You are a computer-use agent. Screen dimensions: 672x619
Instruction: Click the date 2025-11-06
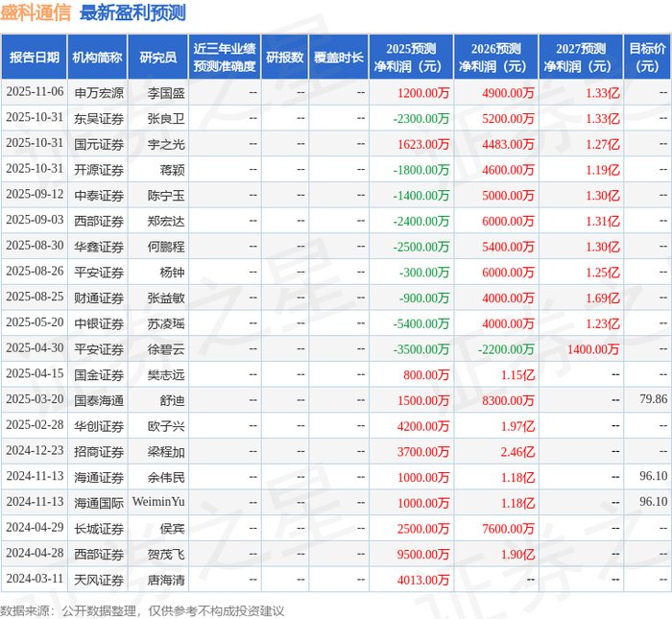tap(35, 92)
